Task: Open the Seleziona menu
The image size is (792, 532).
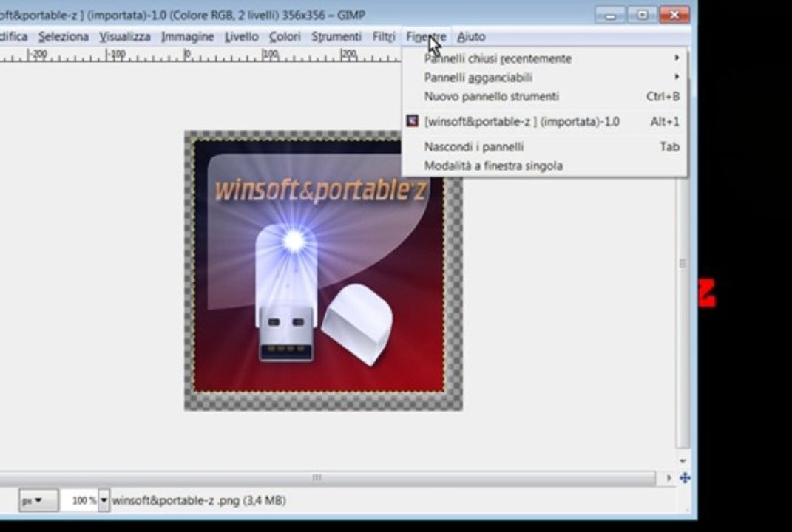Action: coord(64,37)
